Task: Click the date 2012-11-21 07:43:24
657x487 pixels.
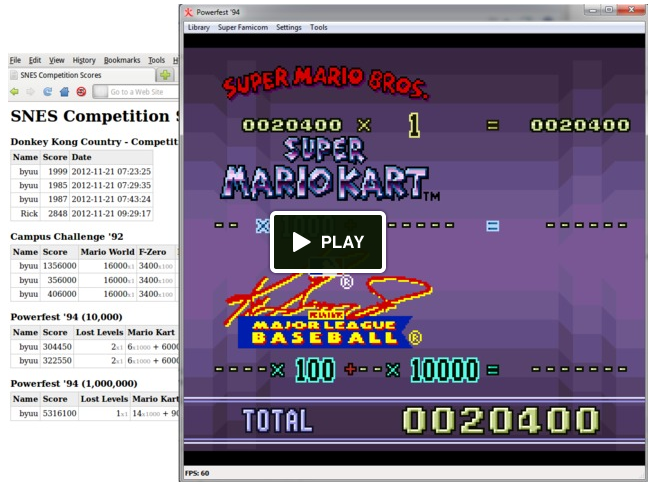Action: click(x=111, y=199)
